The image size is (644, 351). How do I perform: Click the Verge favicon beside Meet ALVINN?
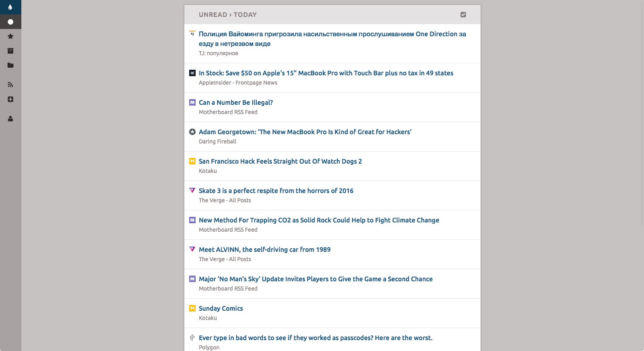[x=192, y=249]
